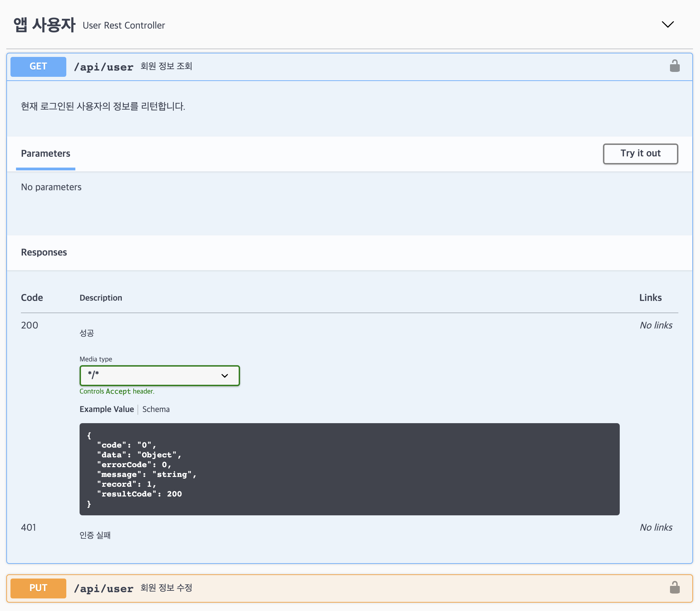Click the 401 response code
The height and width of the screenshot is (611, 700).
pos(29,528)
